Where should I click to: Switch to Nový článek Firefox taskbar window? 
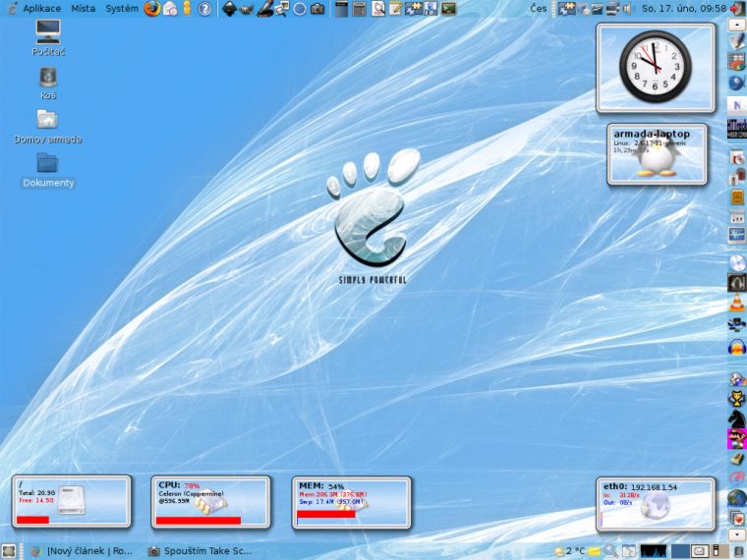click(x=82, y=551)
